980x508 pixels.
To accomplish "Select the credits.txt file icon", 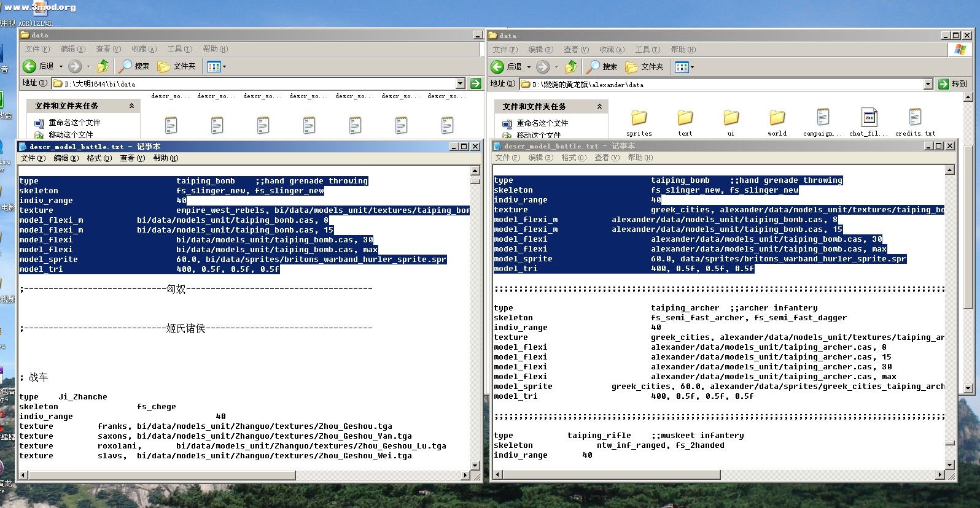I will point(915,118).
